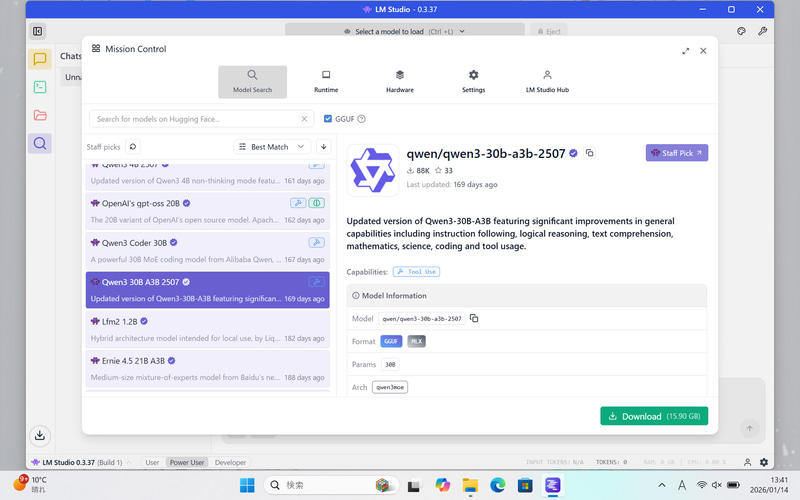The height and width of the screenshot is (500, 800).
Task: Open the Discover search icon in sidebar
Action: [x=40, y=143]
